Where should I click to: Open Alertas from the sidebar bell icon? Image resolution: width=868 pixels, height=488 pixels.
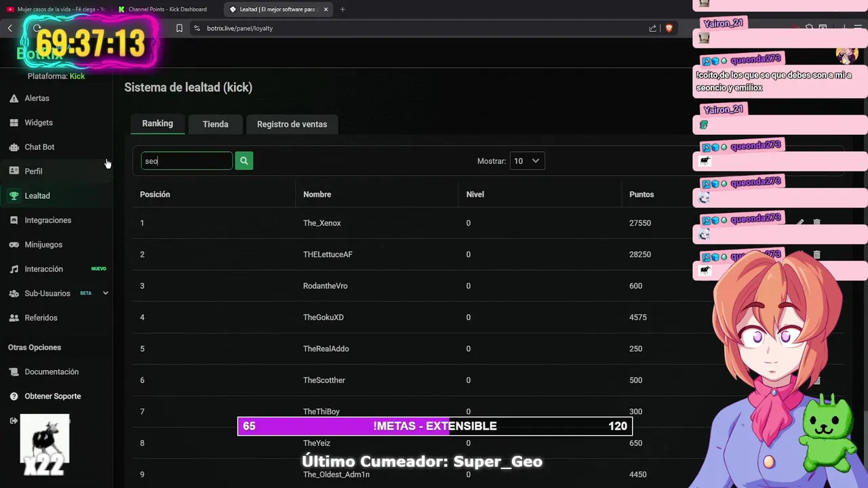(14, 98)
